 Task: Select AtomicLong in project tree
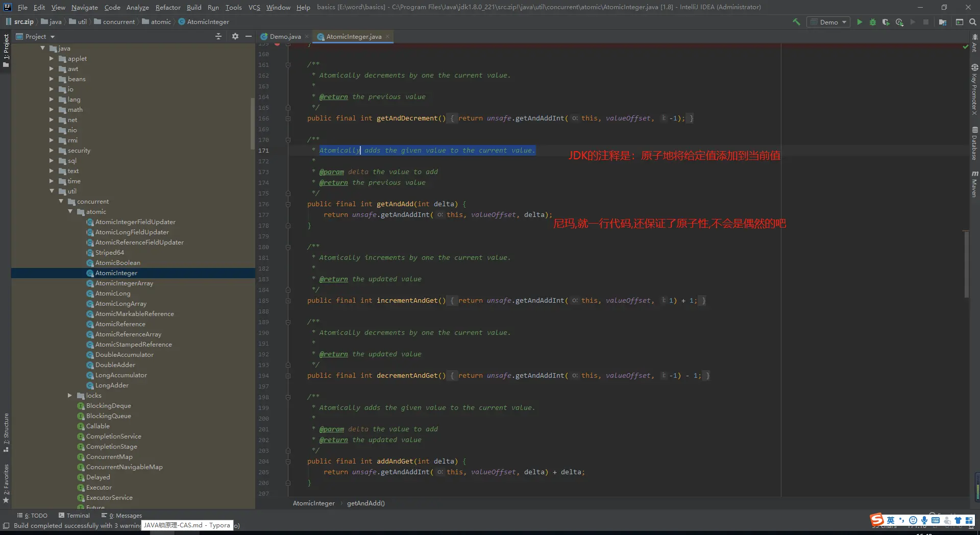(x=113, y=294)
